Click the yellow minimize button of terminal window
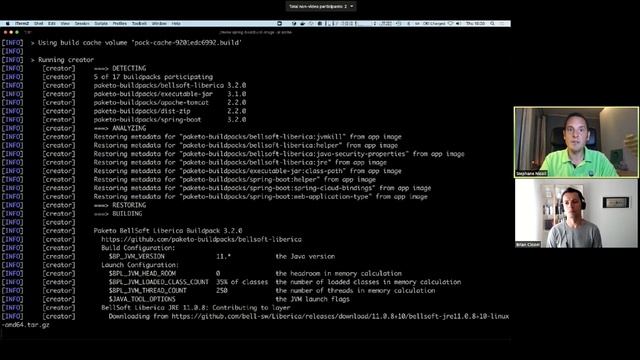This screenshot has width=640, height=360. click(x=11, y=32)
